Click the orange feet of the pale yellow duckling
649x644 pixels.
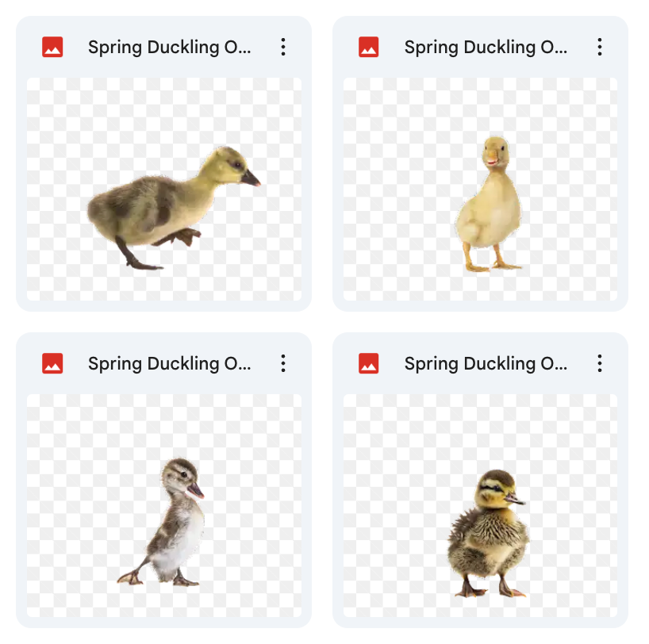pyautogui.click(x=493, y=265)
